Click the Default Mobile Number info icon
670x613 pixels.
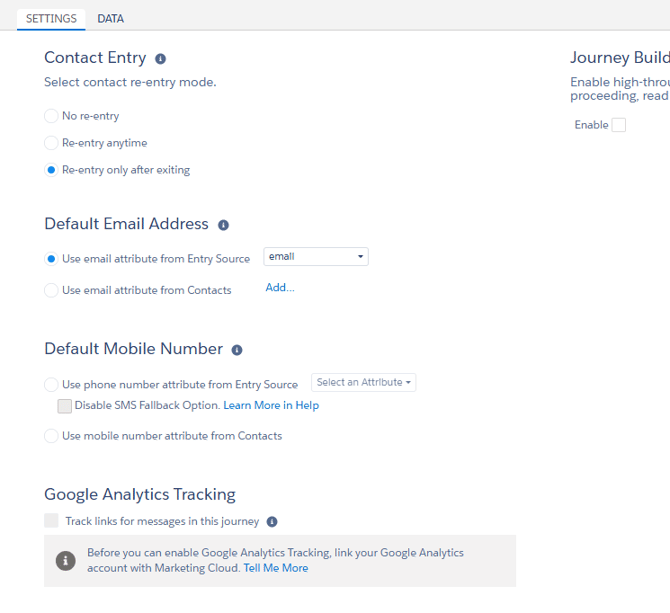tap(237, 350)
